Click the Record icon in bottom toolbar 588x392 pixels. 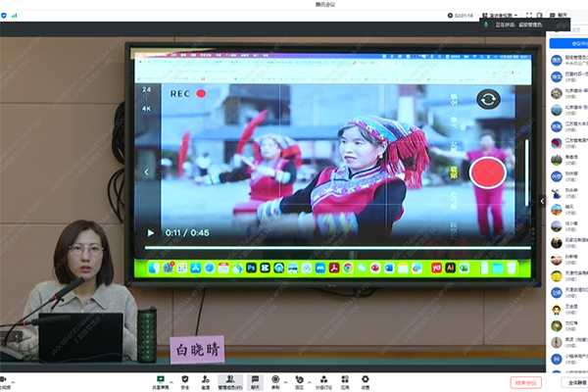(275, 378)
